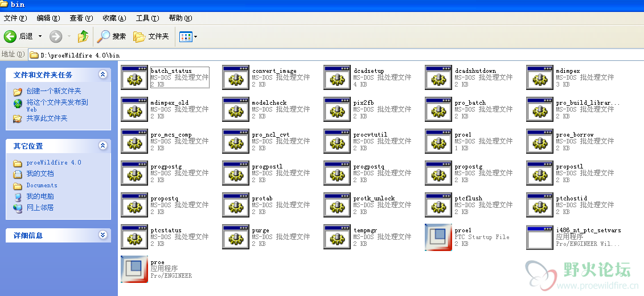
Task: Click 将这个文件夹发布到 Web link
Action: pos(57,105)
